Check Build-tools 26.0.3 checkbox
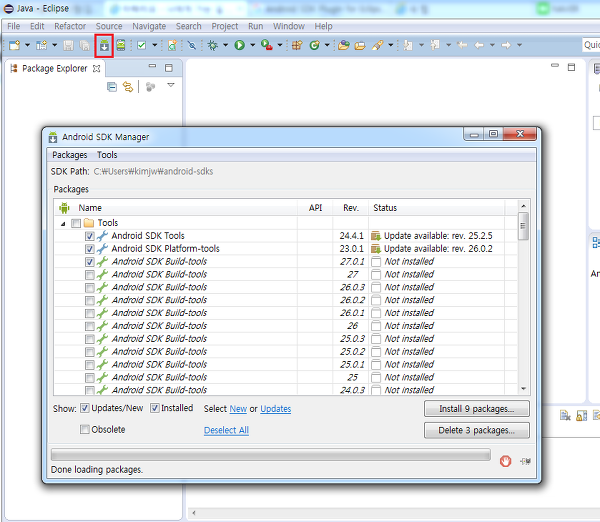 click(90, 288)
